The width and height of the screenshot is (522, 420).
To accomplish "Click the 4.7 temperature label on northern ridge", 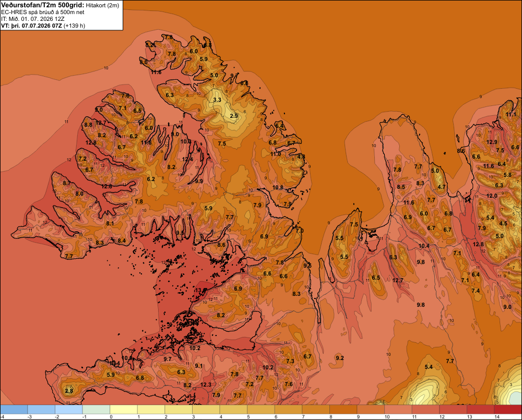I will 442,187.
